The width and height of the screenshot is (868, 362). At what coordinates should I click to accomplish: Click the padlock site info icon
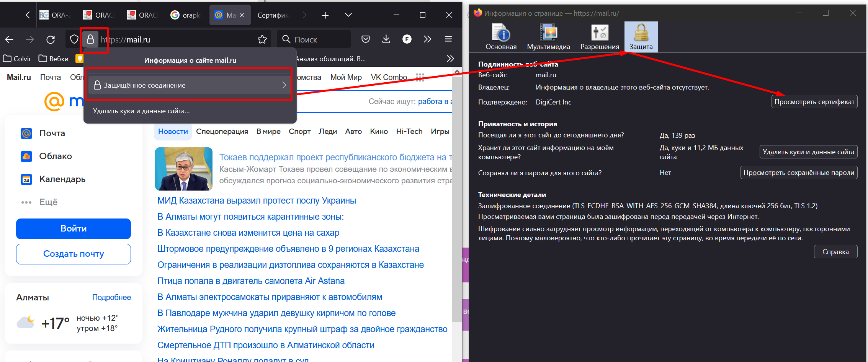coord(90,39)
